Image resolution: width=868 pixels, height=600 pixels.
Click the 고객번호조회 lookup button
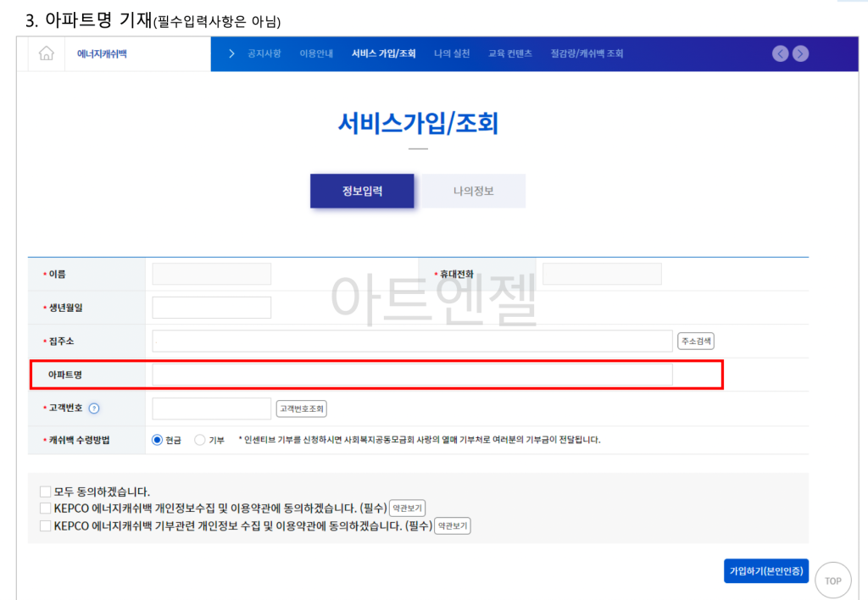303,408
